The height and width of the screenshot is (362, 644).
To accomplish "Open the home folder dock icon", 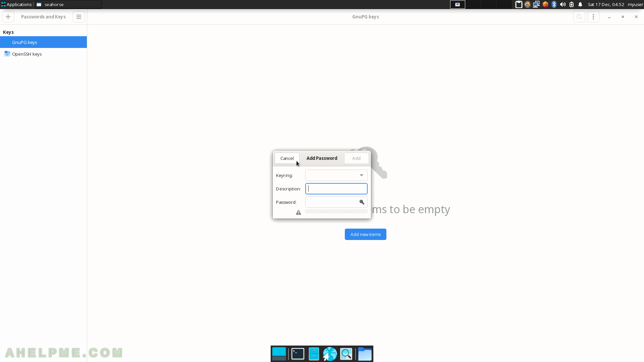I will [x=365, y=354].
